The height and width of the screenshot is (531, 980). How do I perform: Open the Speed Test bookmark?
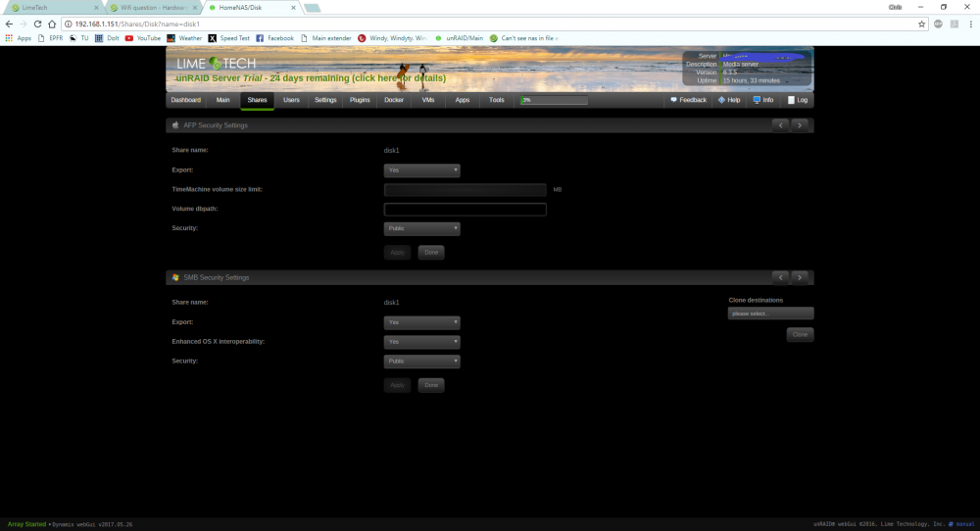point(228,38)
